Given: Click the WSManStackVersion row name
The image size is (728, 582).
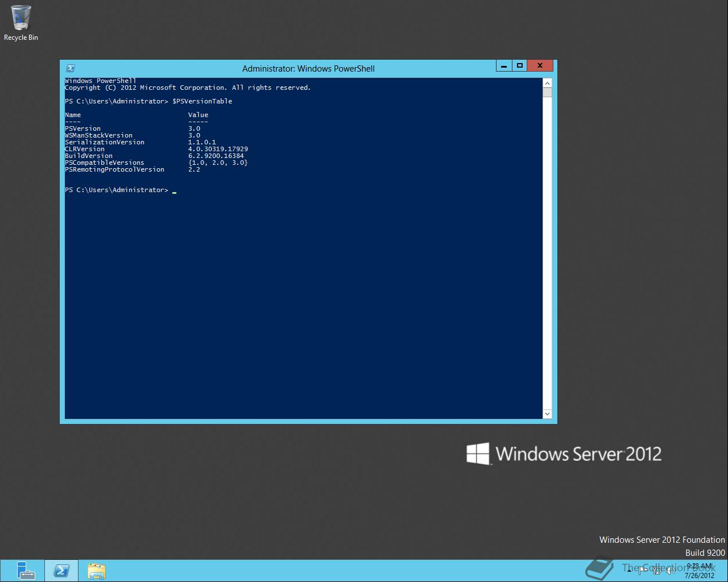Looking at the screenshot, I should 98,135.
